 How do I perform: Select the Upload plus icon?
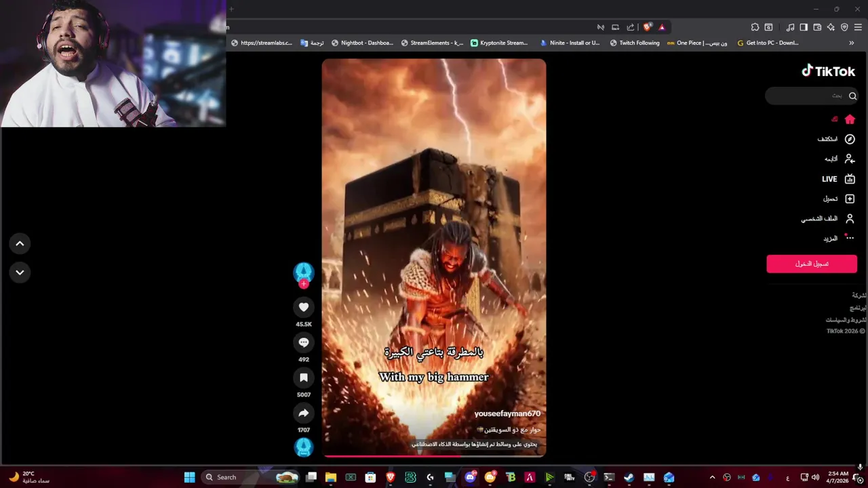850,199
